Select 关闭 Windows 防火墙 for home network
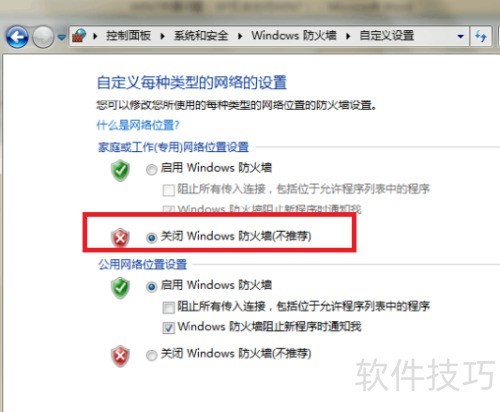The image size is (500, 412). pyautogui.click(x=152, y=237)
